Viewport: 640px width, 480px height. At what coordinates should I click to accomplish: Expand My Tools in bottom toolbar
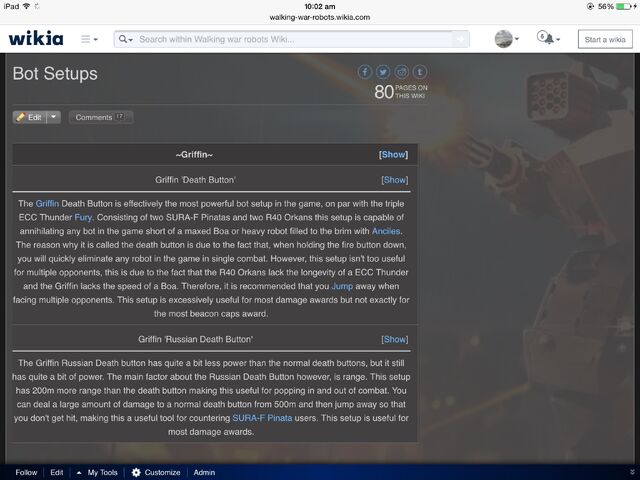click(x=98, y=472)
